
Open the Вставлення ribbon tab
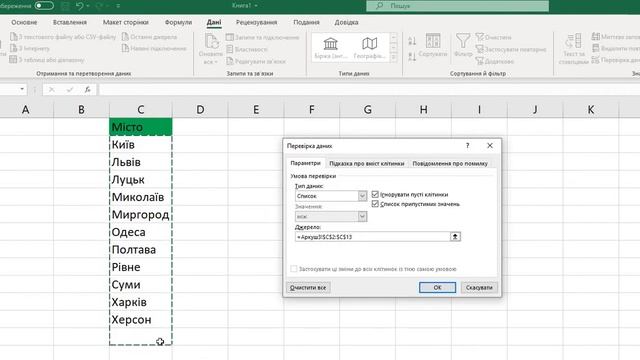click(70, 22)
